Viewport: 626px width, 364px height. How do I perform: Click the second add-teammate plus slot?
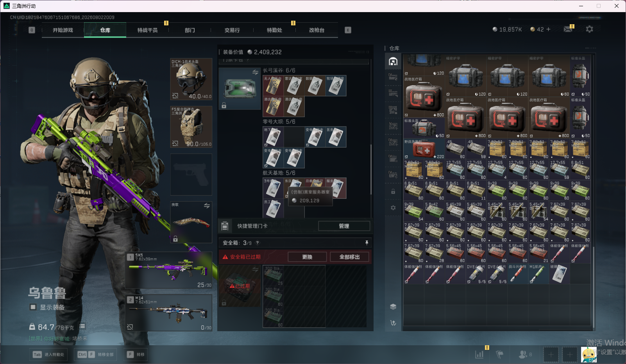pos(570,355)
